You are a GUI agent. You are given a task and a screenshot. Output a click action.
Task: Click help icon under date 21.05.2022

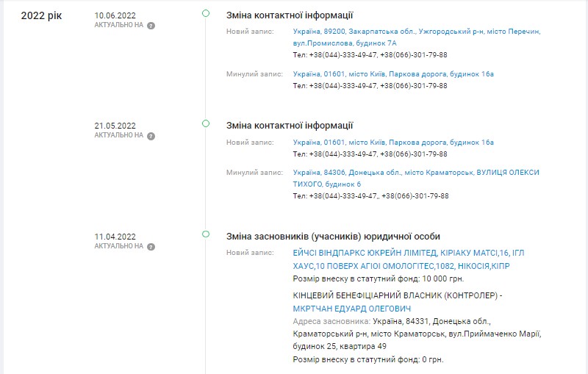pos(151,136)
